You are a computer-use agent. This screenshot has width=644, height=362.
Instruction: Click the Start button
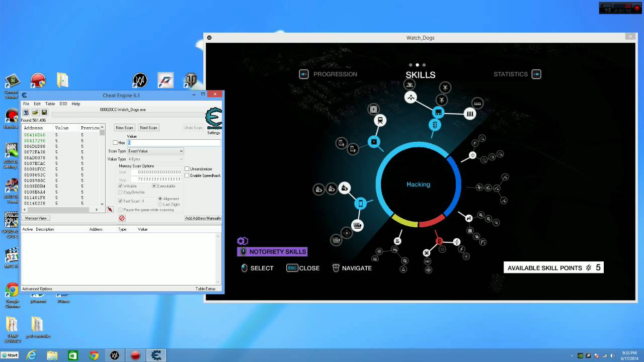(x=10, y=355)
